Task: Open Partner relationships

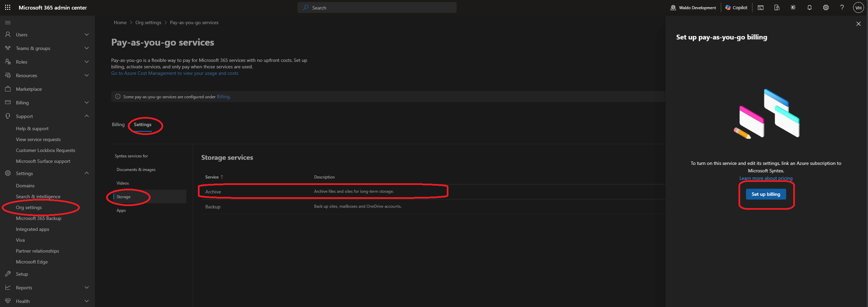Action: [37, 251]
